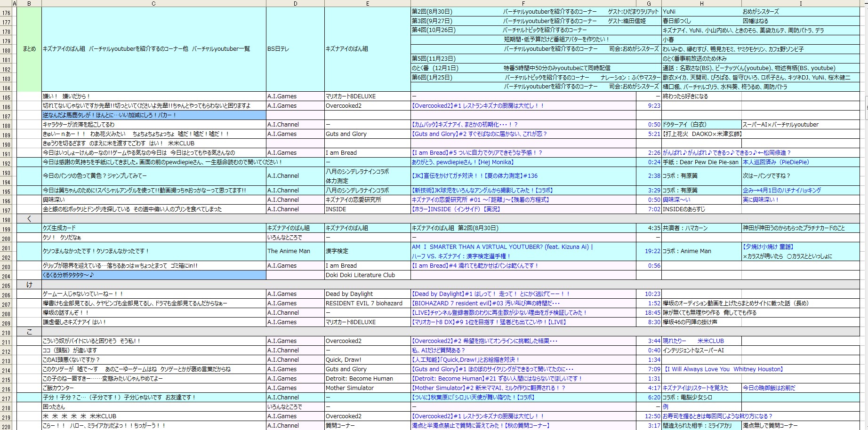This screenshot has width=868, height=430.
Task: Select cell コラボ：電脳少女シロ
Action: tap(701, 398)
